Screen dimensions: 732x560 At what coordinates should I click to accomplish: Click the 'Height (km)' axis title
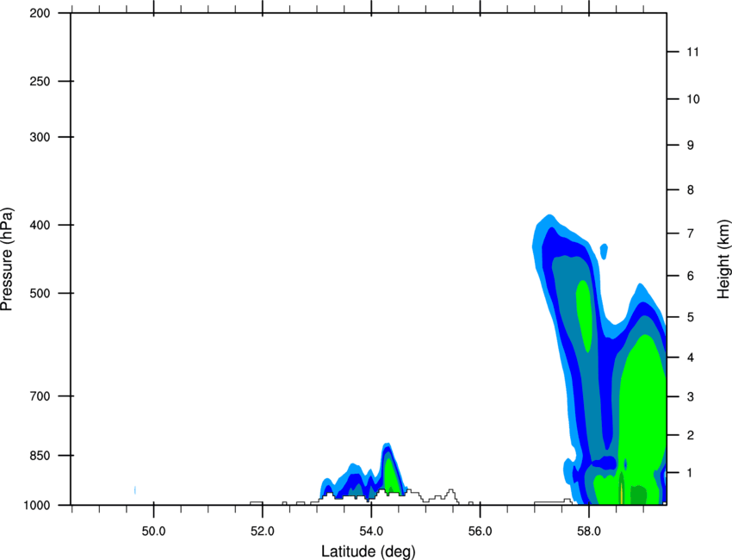pos(723,258)
